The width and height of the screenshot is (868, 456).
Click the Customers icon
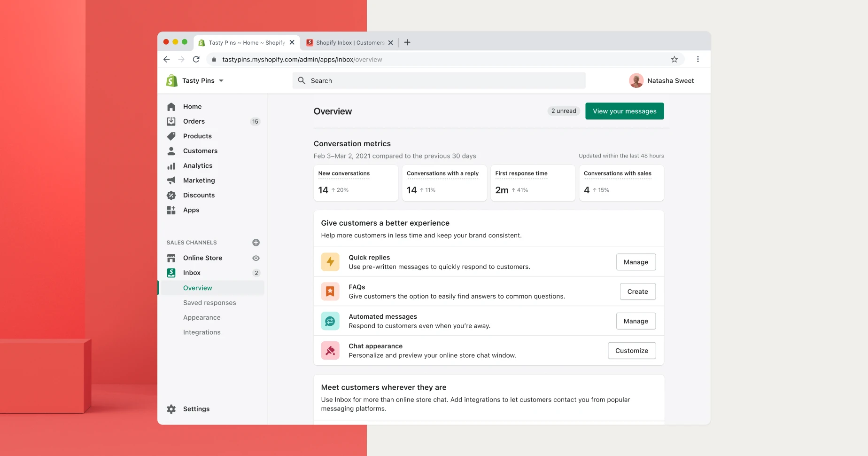pos(171,150)
